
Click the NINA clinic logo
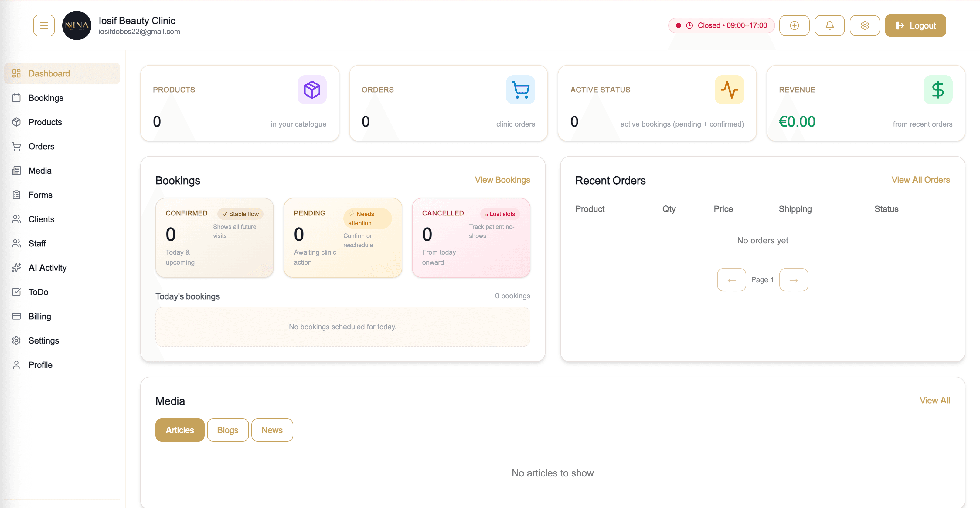[x=77, y=25]
